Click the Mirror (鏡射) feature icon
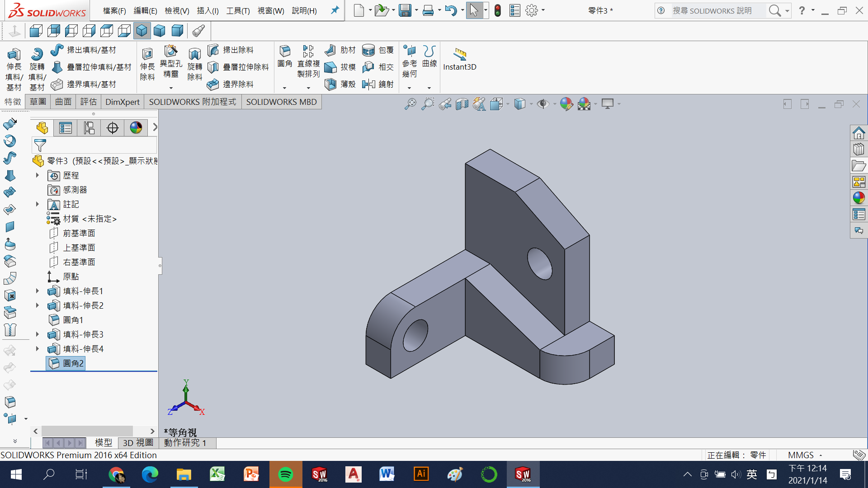The image size is (868, 488). (x=369, y=84)
